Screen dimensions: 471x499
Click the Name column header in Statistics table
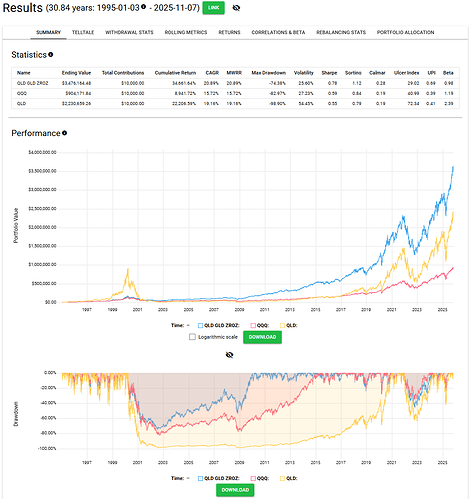tap(24, 73)
